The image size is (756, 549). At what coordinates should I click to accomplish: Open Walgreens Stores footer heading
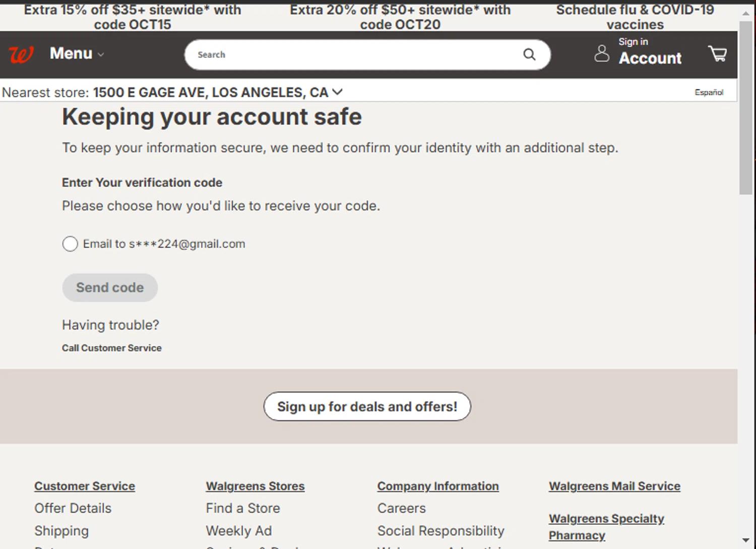click(255, 486)
